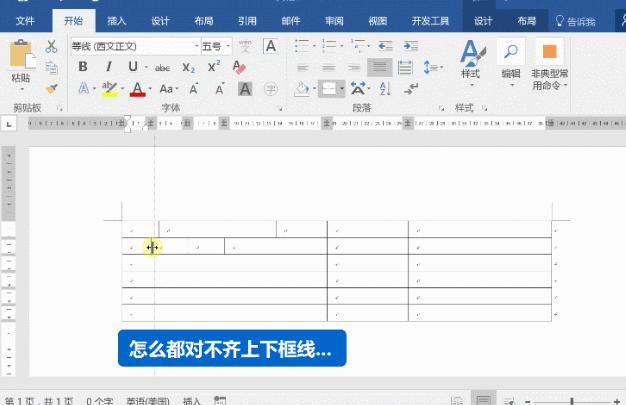
Task: Click the Tell me (告诉我) box
Action: (x=576, y=21)
